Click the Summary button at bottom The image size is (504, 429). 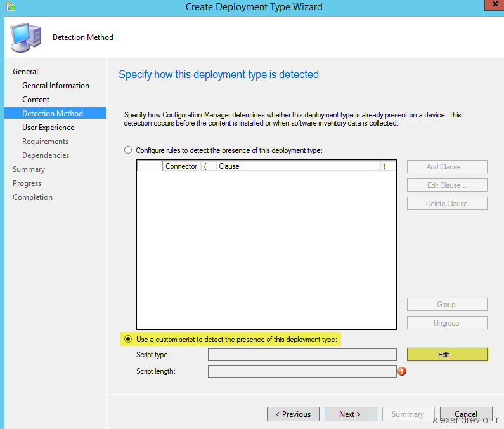pyautogui.click(x=408, y=414)
